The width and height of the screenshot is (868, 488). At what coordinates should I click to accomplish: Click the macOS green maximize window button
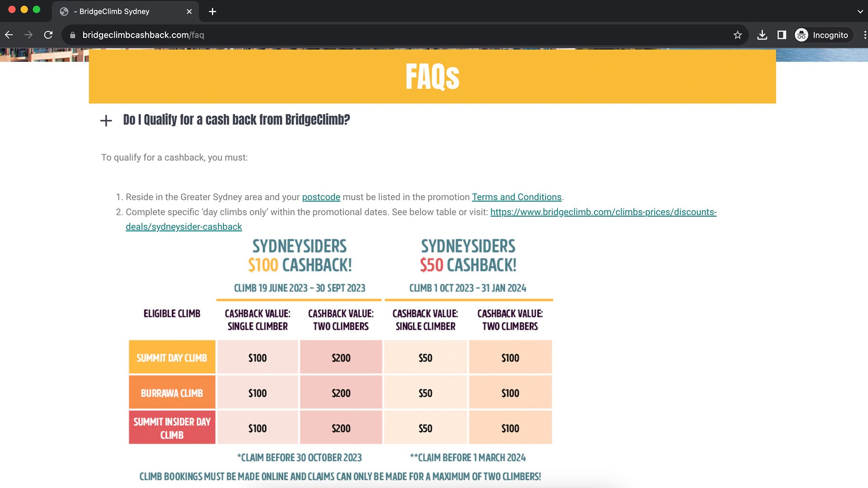37,9
